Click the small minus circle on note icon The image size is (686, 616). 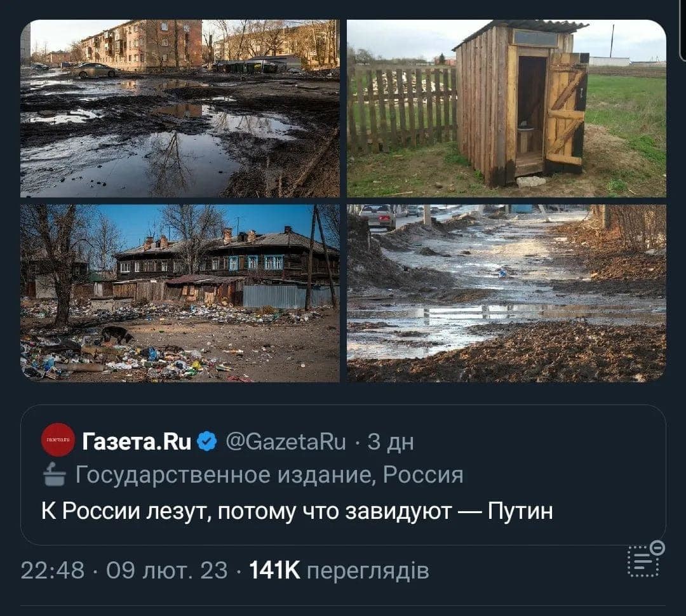point(657,547)
